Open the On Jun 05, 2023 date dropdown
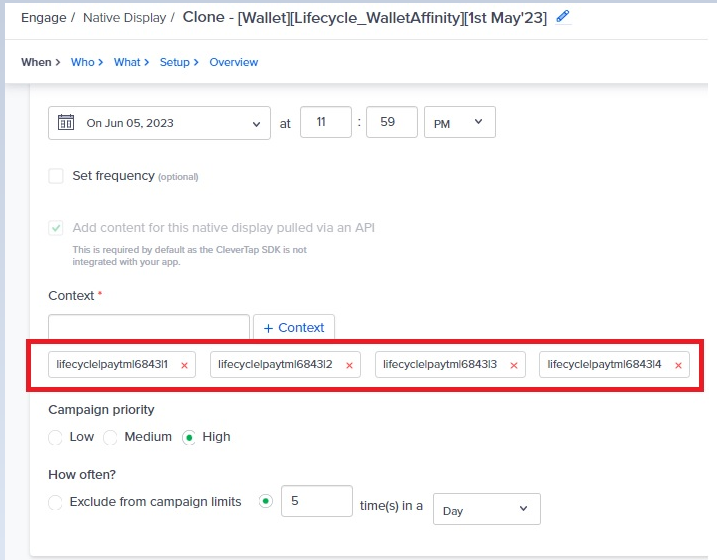This screenshot has height=560, width=717. pyautogui.click(x=159, y=123)
